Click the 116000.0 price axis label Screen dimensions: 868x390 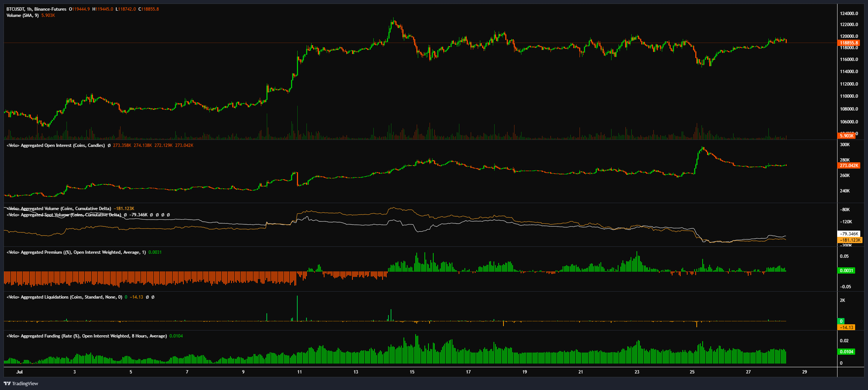coord(849,59)
